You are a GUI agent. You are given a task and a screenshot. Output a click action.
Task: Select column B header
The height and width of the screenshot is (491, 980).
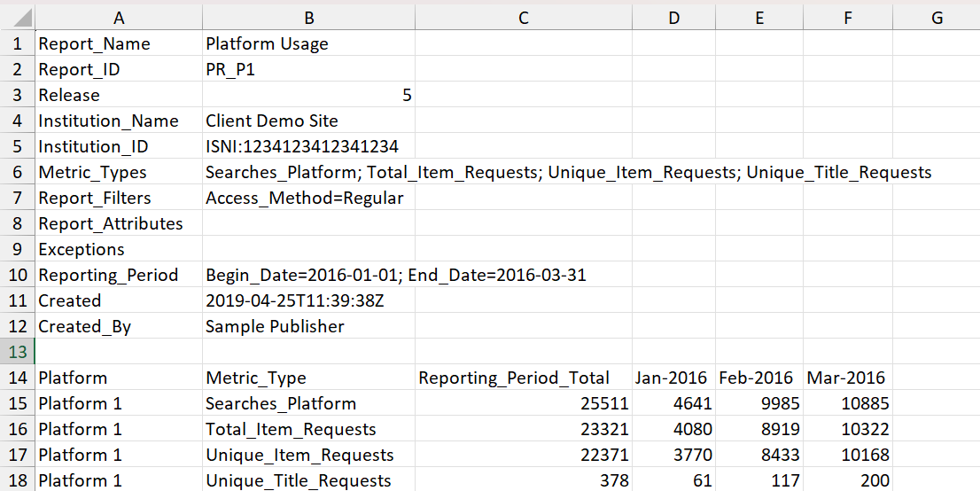(x=308, y=18)
